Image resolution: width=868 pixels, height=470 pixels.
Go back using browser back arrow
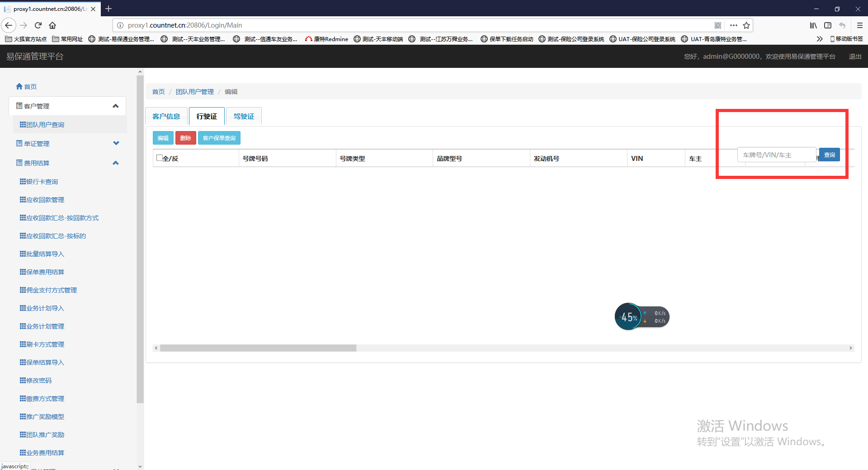(x=9, y=25)
